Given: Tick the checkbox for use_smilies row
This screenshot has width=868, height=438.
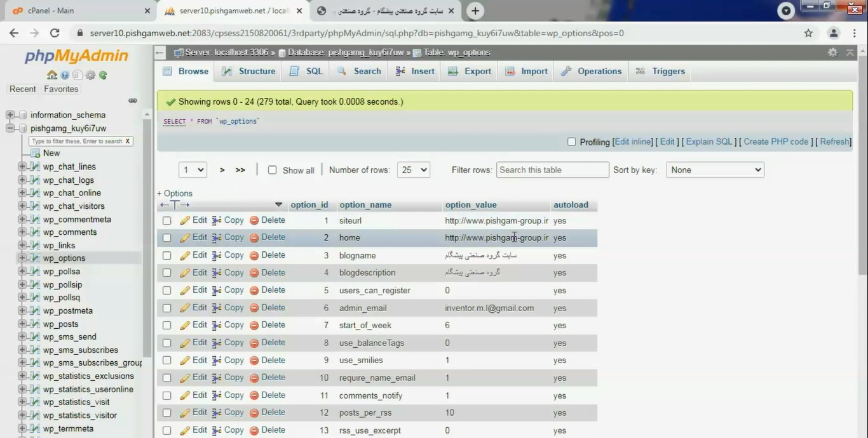Looking at the screenshot, I should pos(166,361).
